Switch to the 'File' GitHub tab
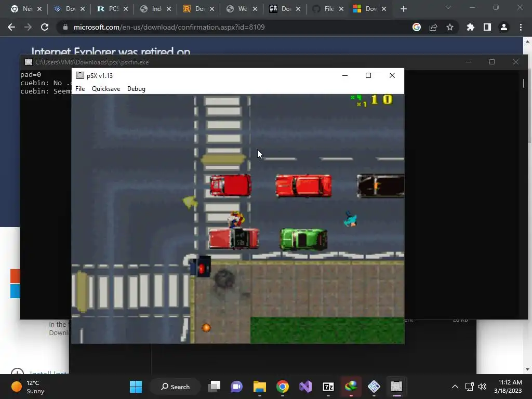This screenshot has width=532, height=399. coord(328,9)
